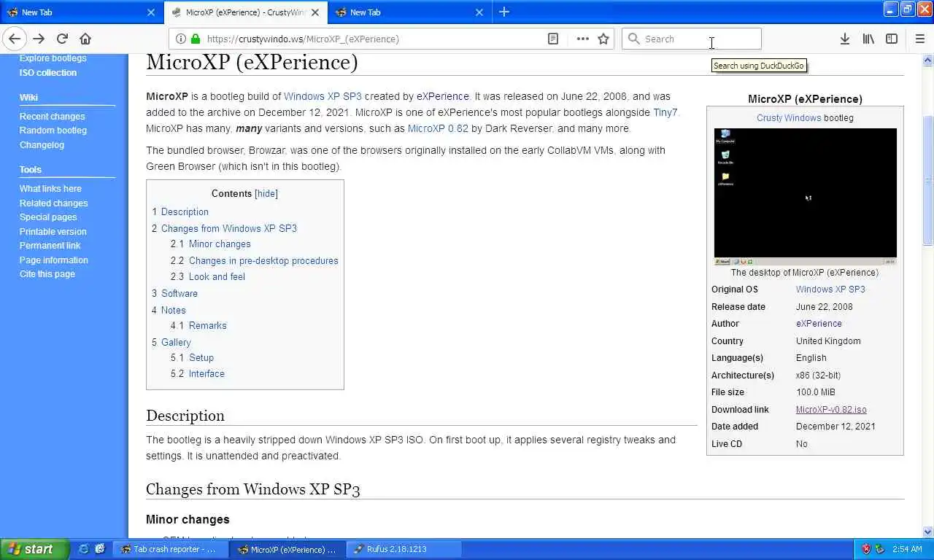Focus the DuckDuckGo Search box
This screenshot has width=934, height=560.
691,39
